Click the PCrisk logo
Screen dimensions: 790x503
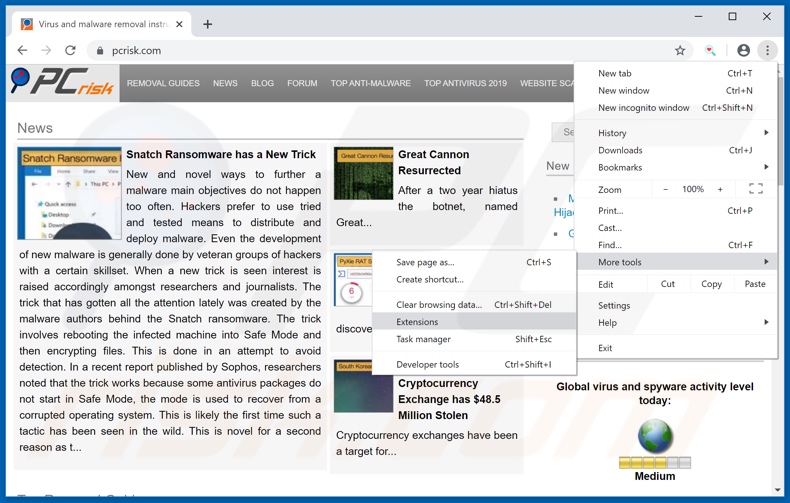pyautogui.click(x=62, y=82)
